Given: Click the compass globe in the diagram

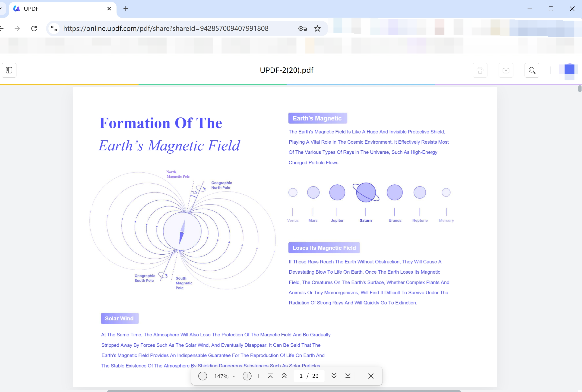Looking at the screenshot, I should click(x=182, y=231).
